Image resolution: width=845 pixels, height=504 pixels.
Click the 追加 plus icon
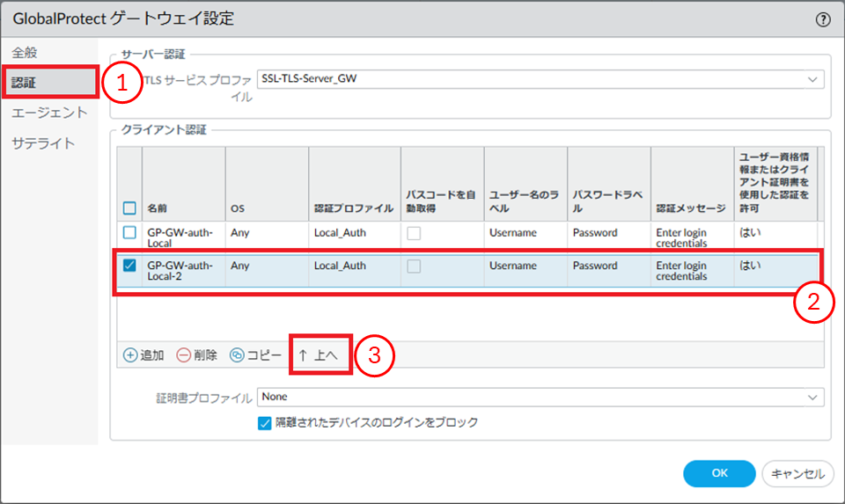pos(130,355)
